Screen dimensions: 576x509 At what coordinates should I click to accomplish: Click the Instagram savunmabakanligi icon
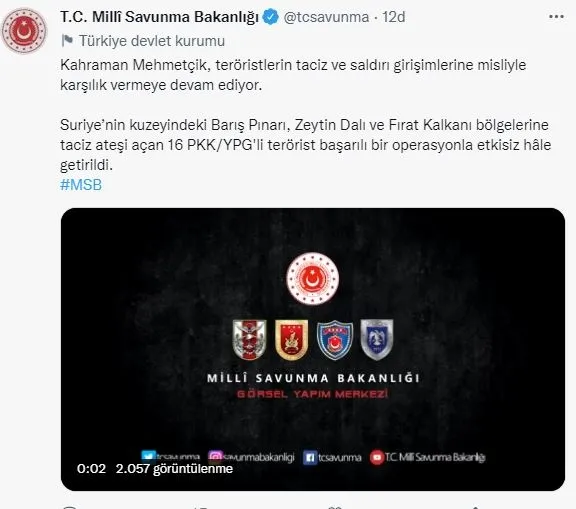point(215,456)
